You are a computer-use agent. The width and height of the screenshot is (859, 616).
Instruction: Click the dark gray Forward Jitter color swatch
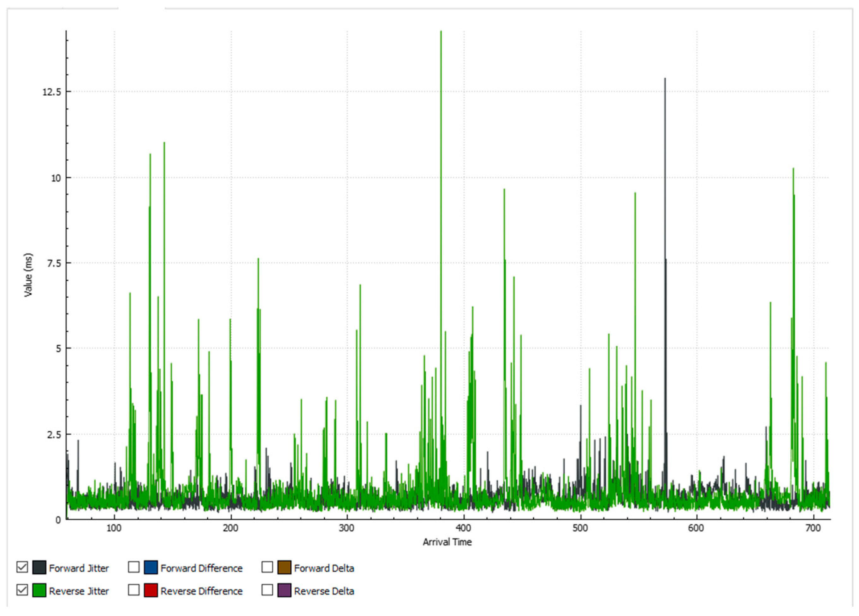point(39,567)
